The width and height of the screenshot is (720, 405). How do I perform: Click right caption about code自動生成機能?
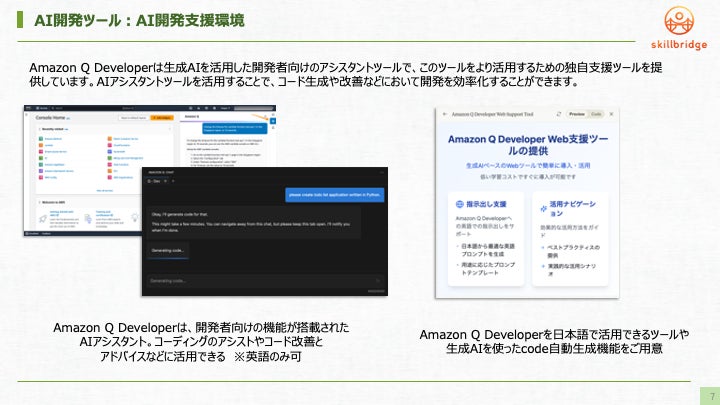[554, 341]
